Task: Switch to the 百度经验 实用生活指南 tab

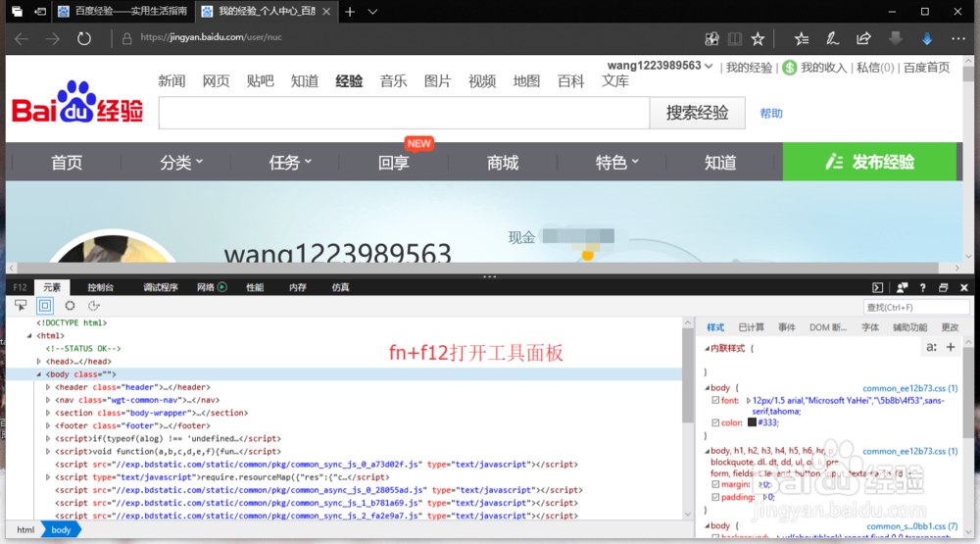Action: 123,11
